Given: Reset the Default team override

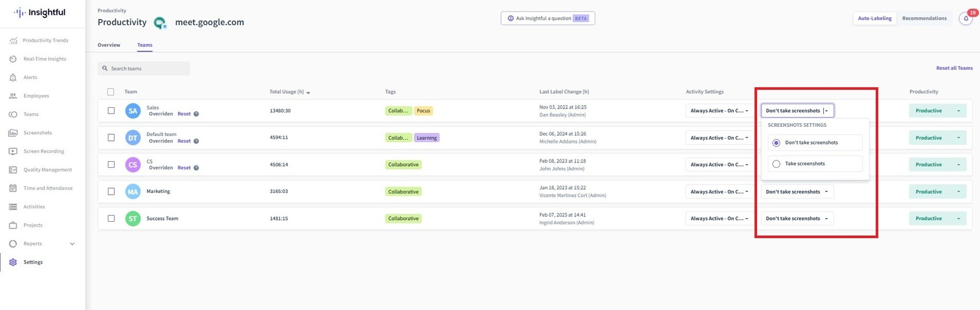Looking at the screenshot, I should (x=184, y=141).
